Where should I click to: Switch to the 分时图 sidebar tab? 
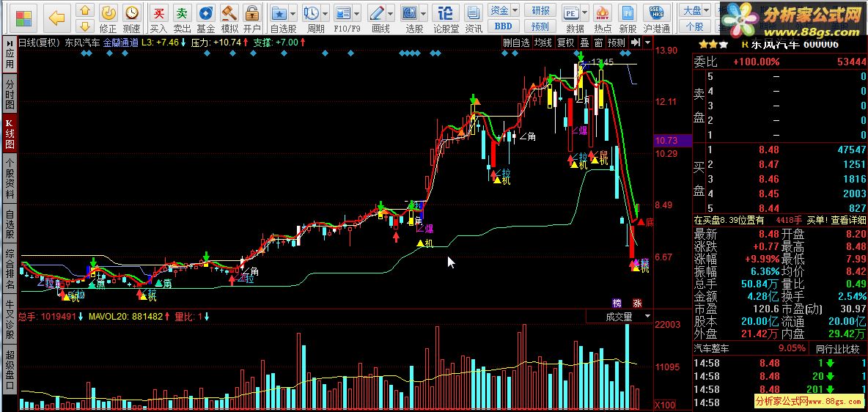[10, 93]
